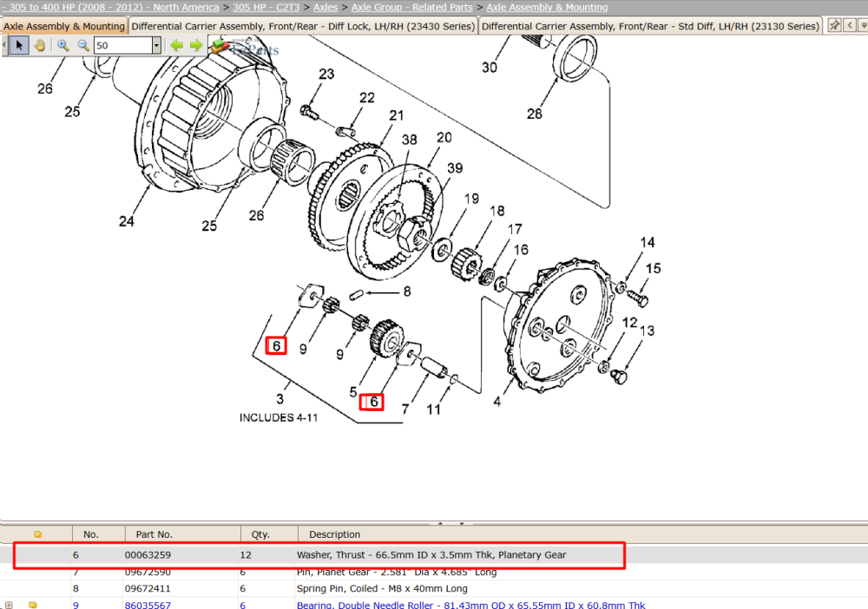
Task: Click callout number 39 in diagram
Action: (455, 167)
